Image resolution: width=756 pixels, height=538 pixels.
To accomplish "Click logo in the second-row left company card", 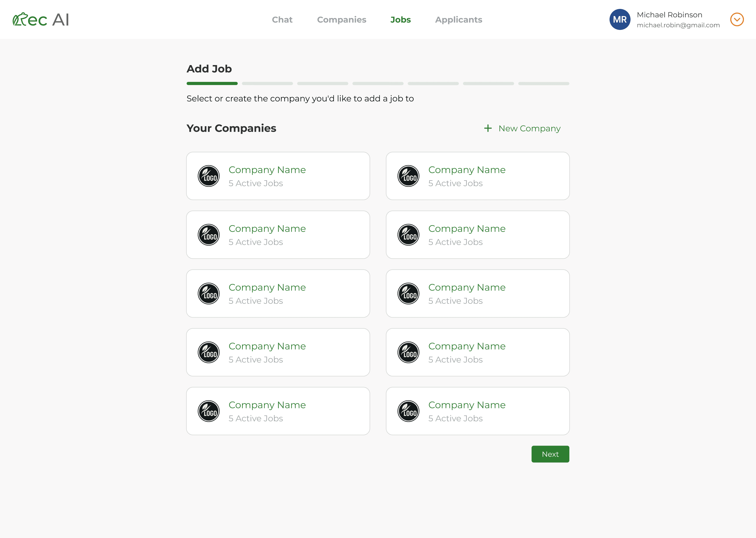I will tap(209, 235).
